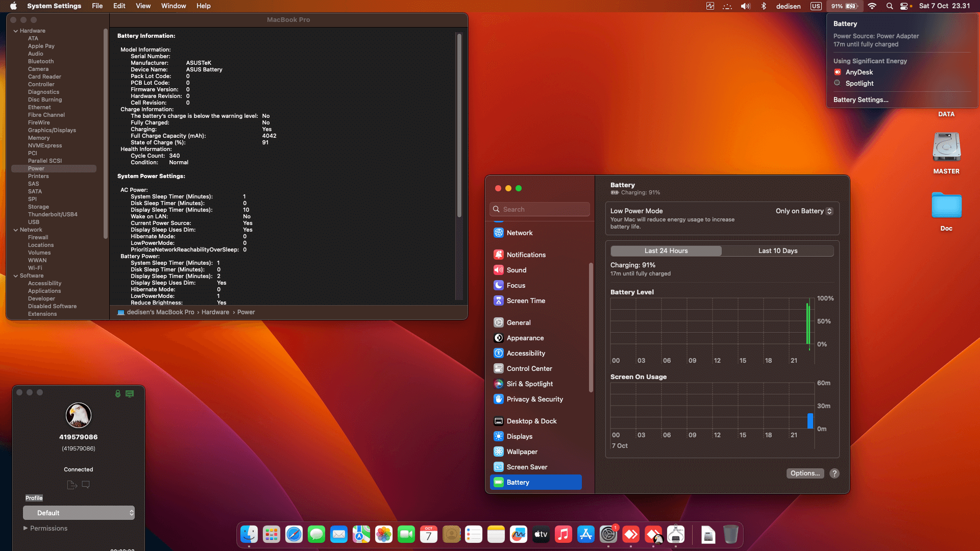The height and width of the screenshot is (551, 980).
Task: Click Bluetooth icon in menu bar
Action: (764, 6)
